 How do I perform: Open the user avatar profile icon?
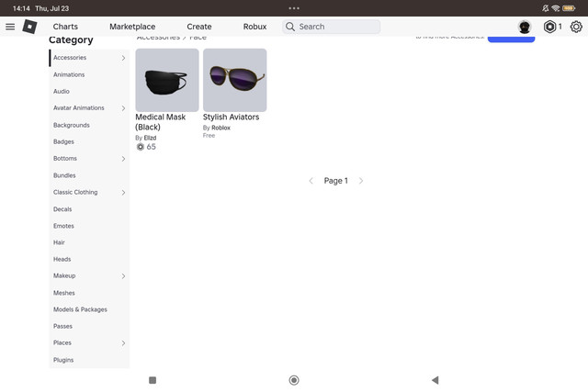tap(525, 27)
